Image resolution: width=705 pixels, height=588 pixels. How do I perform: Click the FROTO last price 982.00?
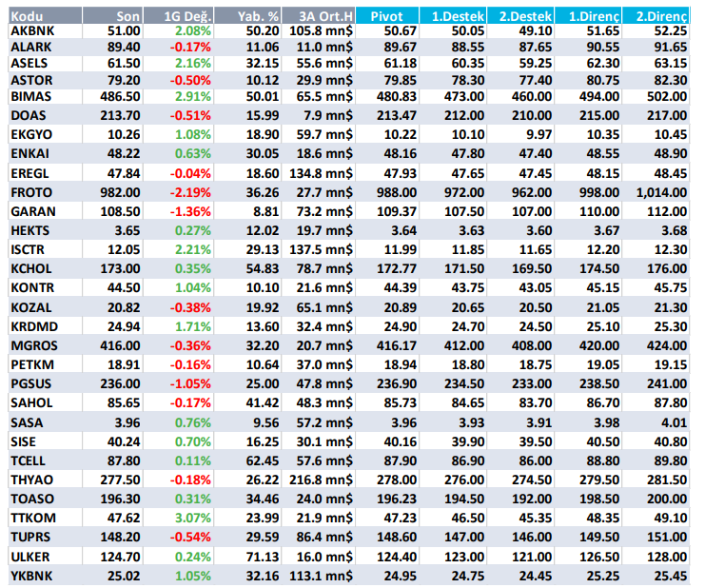[x=122, y=193]
